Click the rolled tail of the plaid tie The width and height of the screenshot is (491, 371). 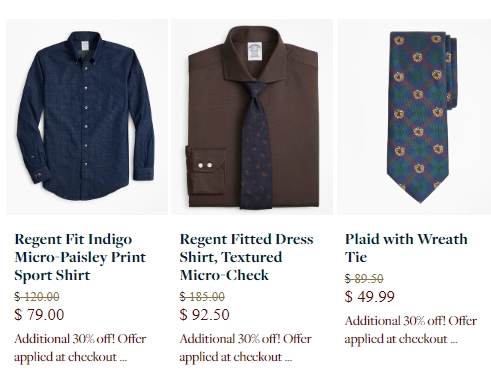[x=452, y=72]
